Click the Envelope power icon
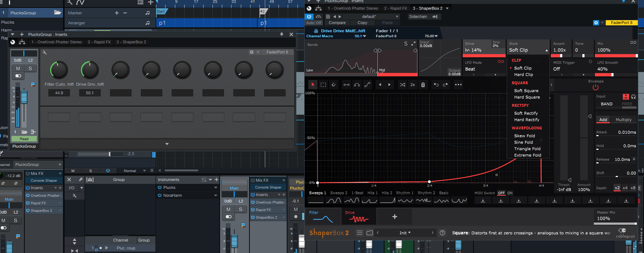 596,87
